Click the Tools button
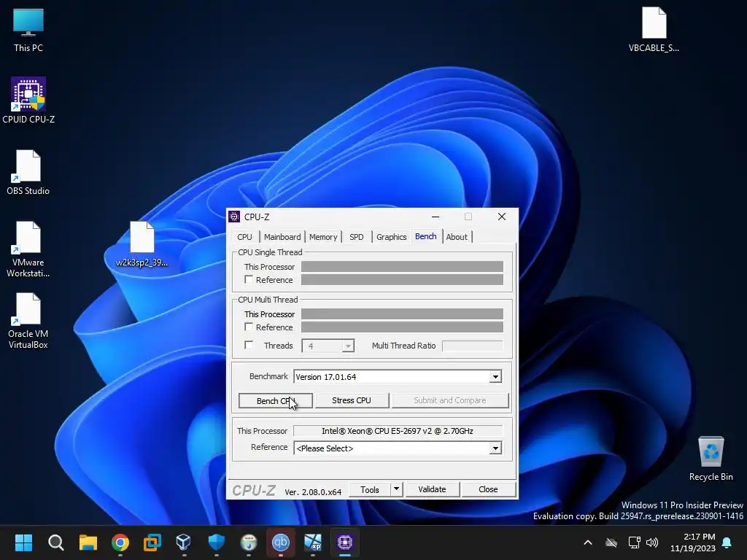Viewport: 747px width, 560px height. coord(370,489)
